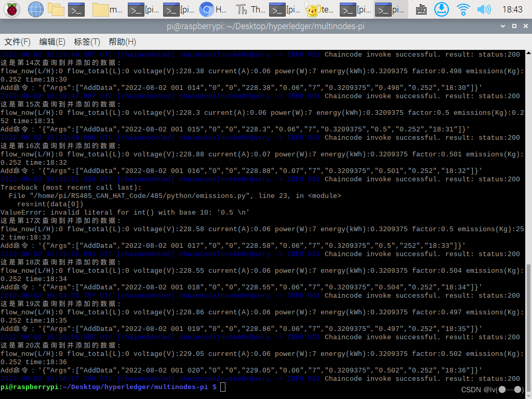Launch the web browser globe icon
The height and width of the screenshot is (399, 532).
pyautogui.click(x=35, y=9)
